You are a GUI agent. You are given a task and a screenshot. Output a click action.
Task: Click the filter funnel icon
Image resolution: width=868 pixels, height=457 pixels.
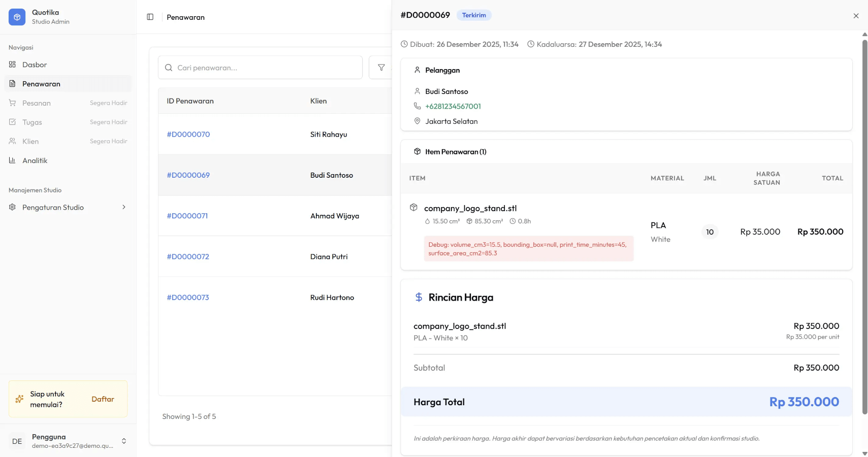tap(381, 68)
